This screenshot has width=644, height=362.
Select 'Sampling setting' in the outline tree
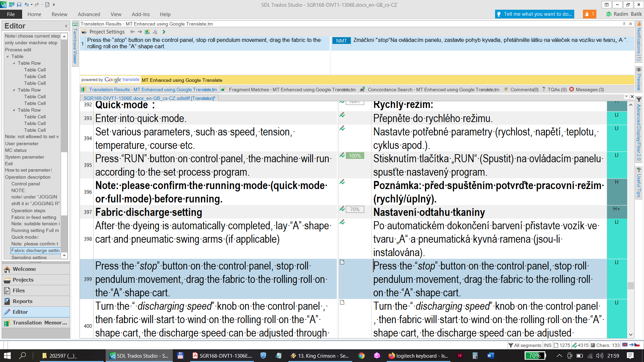[29, 257]
